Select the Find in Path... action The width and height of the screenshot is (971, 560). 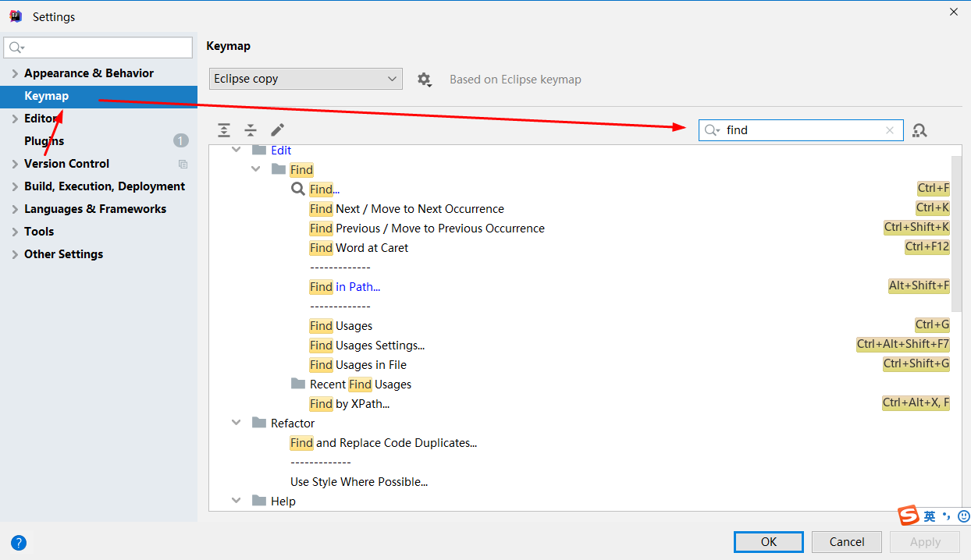coord(345,286)
